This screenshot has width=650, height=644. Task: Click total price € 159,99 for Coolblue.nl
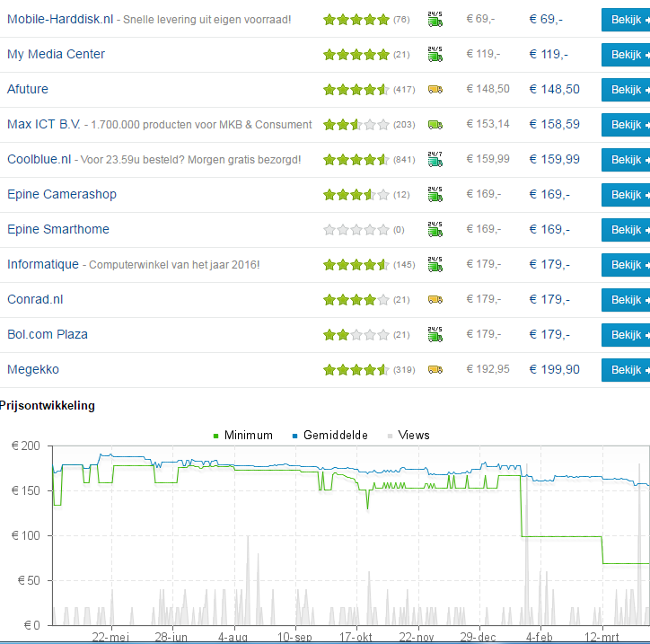tap(554, 159)
